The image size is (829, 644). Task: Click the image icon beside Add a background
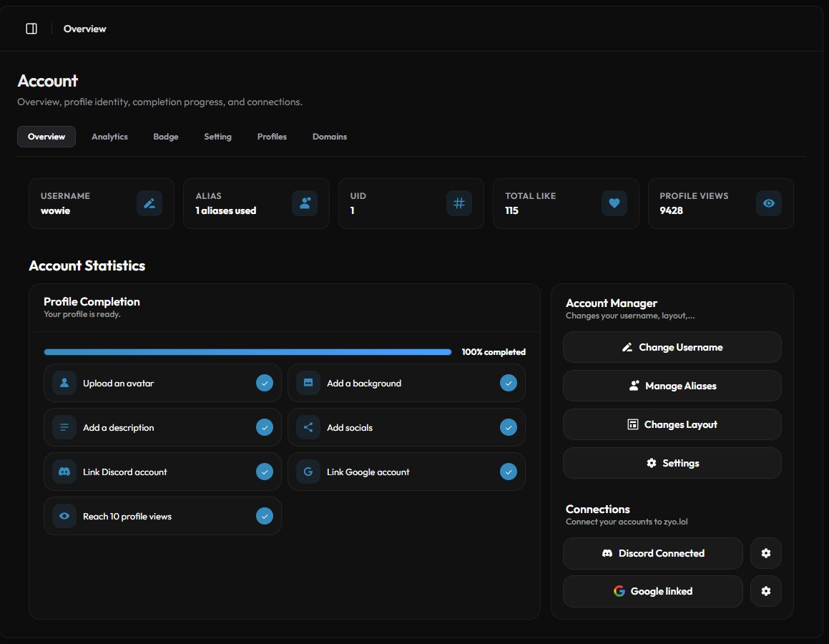pyautogui.click(x=308, y=383)
